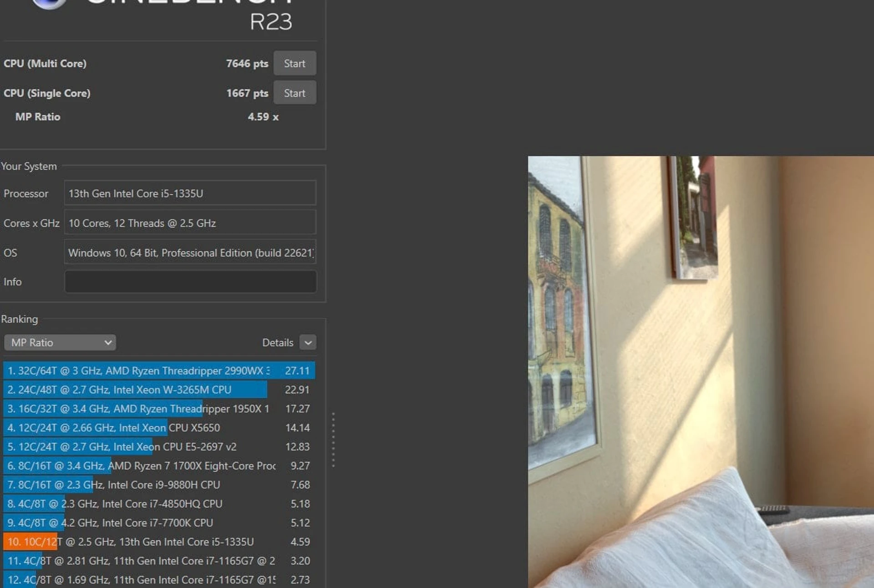The width and height of the screenshot is (874, 588).
Task: Click the OS field showing Windows 10
Action: pyautogui.click(x=190, y=252)
